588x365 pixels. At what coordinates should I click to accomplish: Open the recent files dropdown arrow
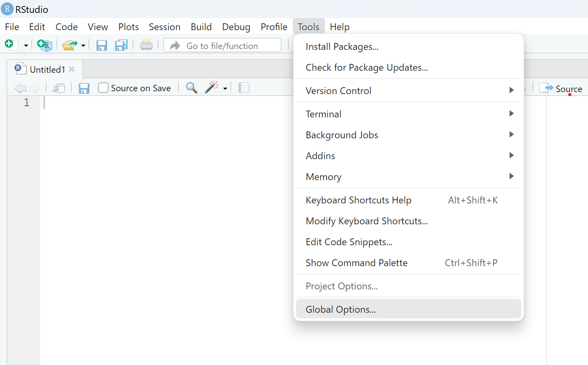click(83, 45)
